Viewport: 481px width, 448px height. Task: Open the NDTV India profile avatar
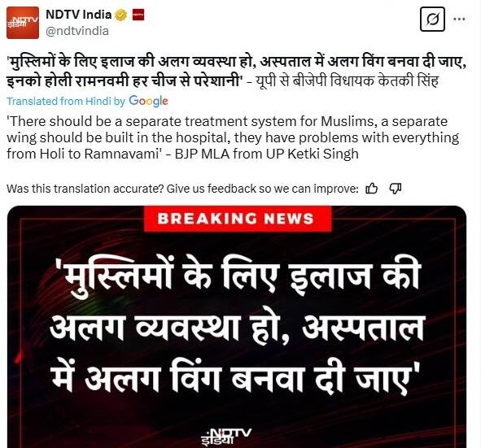[x=23, y=23]
